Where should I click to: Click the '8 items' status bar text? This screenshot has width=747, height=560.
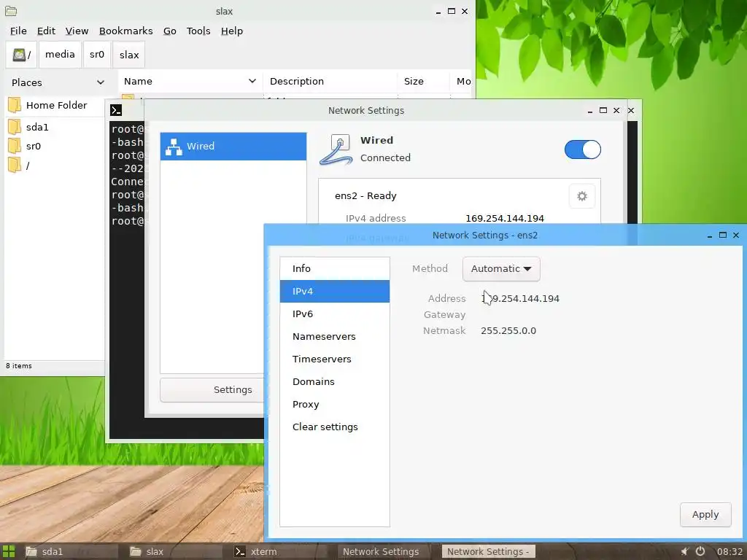[19, 366]
